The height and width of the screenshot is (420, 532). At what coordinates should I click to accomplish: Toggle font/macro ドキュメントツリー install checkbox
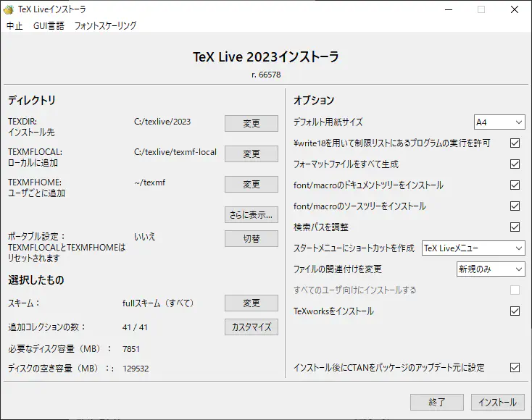(515, 185)
